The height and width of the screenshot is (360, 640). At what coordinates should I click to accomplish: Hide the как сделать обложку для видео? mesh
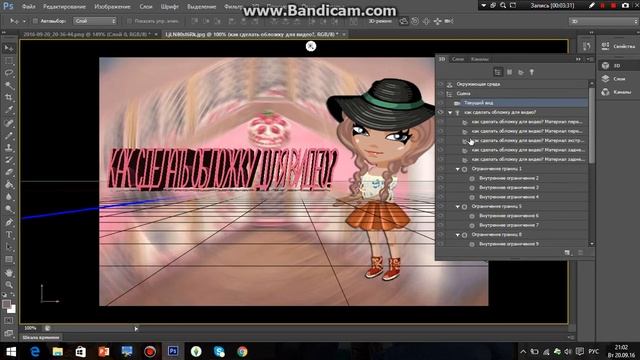tap(440, 112)
